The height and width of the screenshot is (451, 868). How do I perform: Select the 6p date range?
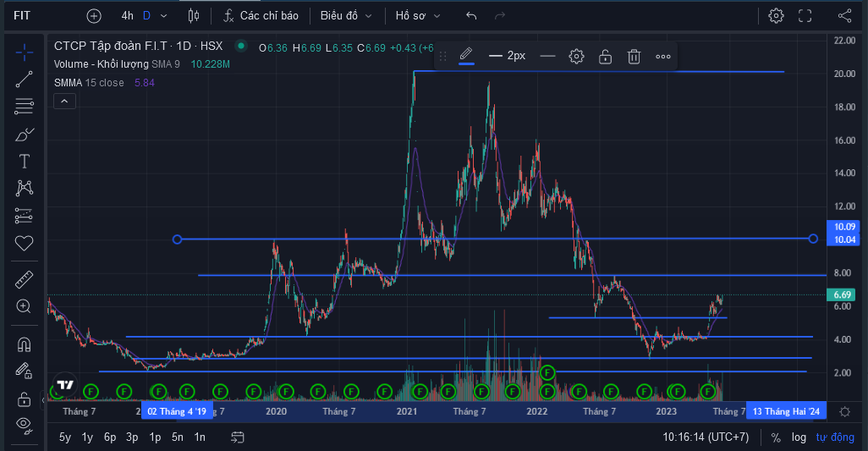pyautogui.click(x=110, y=437)
